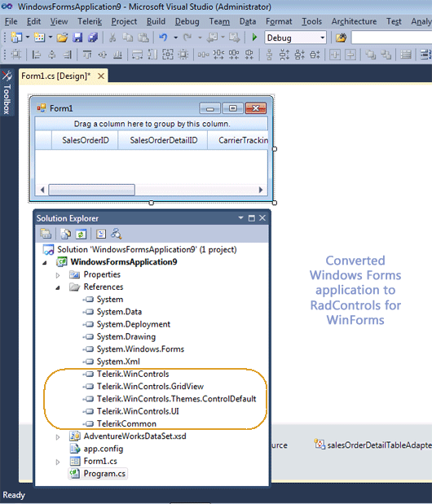Image resolution: width=432 pixels, height=504 pixels.
Task: Close the Form1.cs [Design] tab
Action: tap(101, 77)
